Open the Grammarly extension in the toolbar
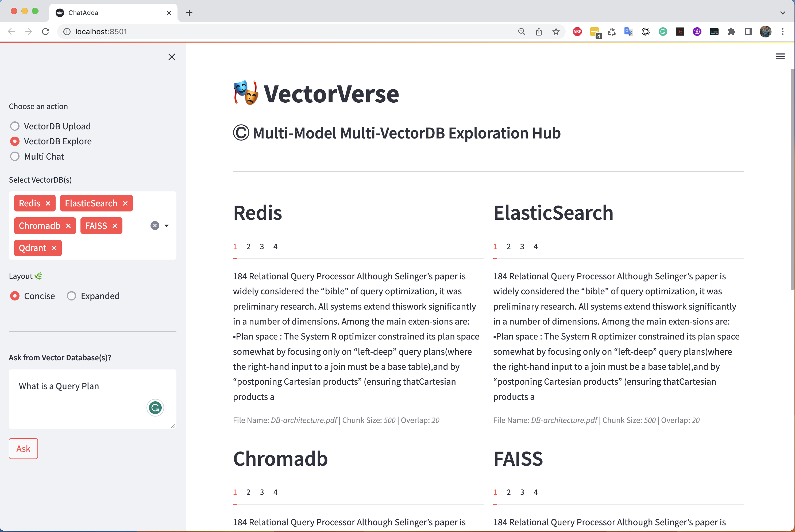Viewport: 795px width, 532px height. coord(663,32)
